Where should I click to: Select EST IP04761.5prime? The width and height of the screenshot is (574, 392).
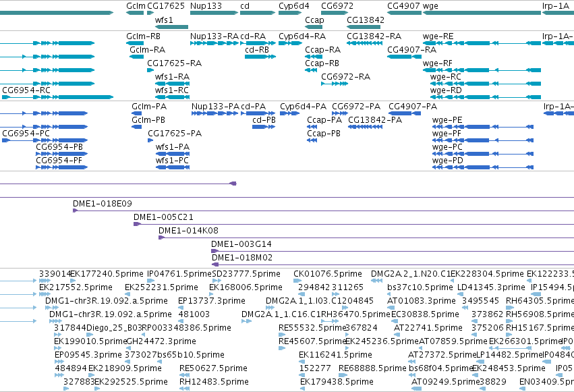click(x=179, y=274)
